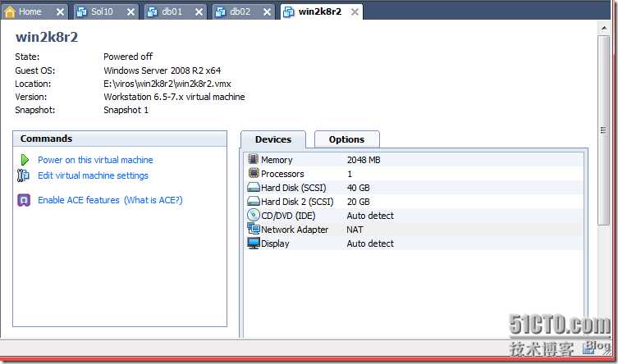This screenshot has width=618, height=364.
Task: Close the Sol10 tab
Action: pyautogui.click(x=130, y=12)
